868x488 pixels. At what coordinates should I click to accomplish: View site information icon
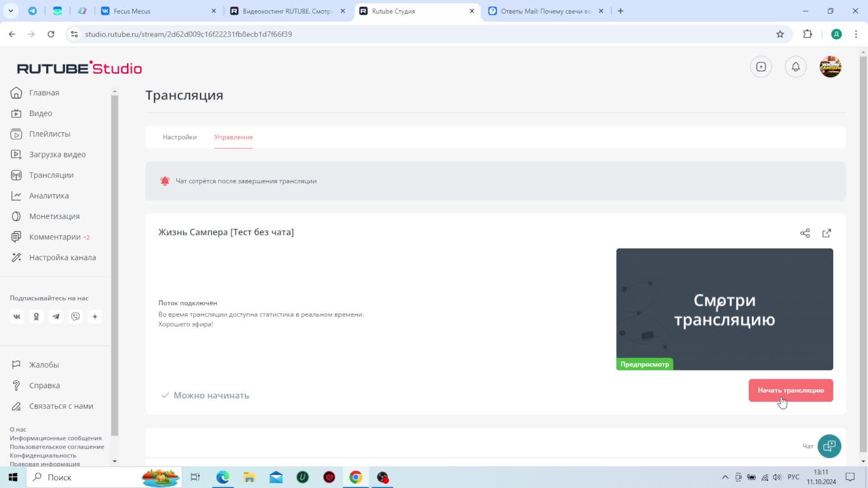75,34
